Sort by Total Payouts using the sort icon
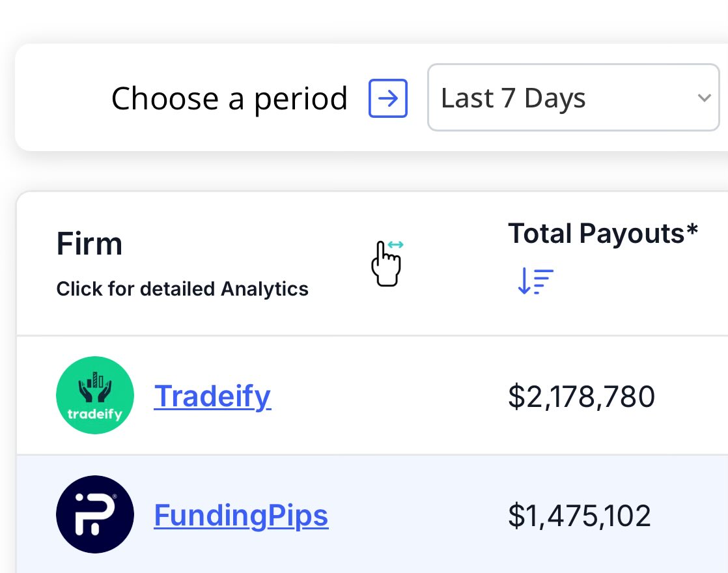 [535, 281]
